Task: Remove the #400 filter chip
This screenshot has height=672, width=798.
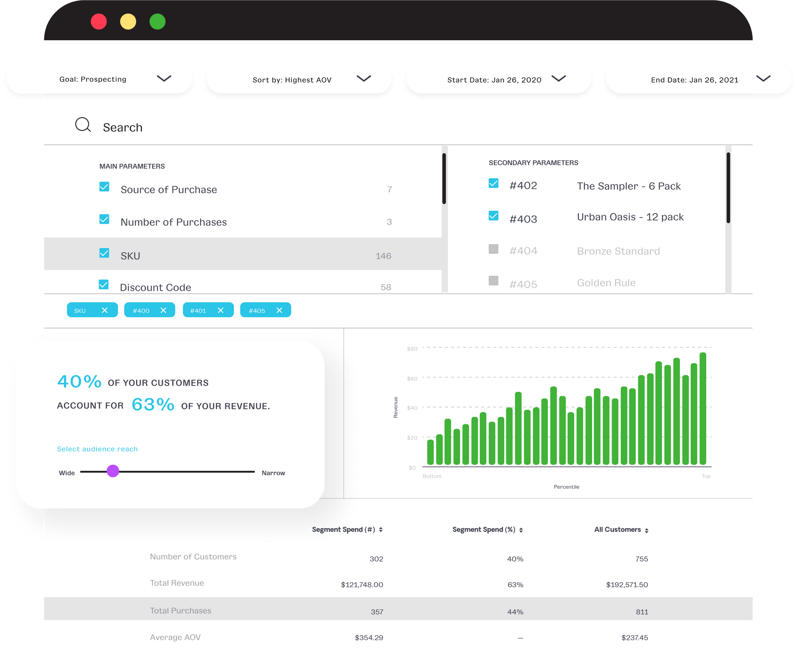Action: [x=163, y=310]
